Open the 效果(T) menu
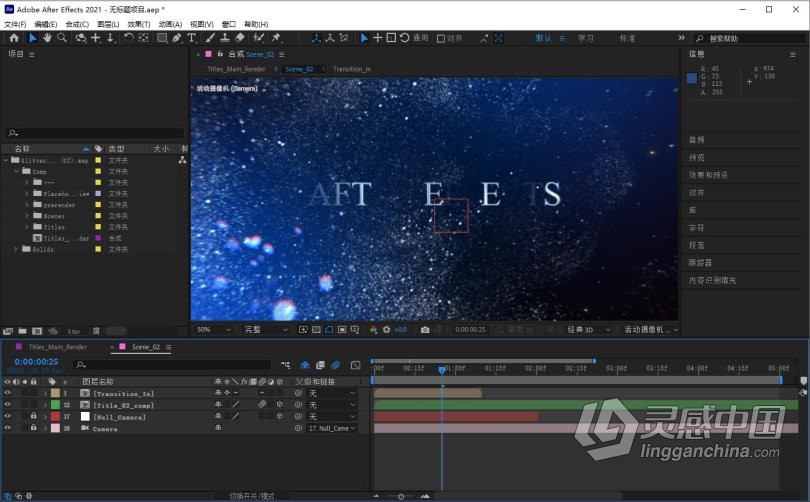Screen dimensions: 810x502 (138, 24)
